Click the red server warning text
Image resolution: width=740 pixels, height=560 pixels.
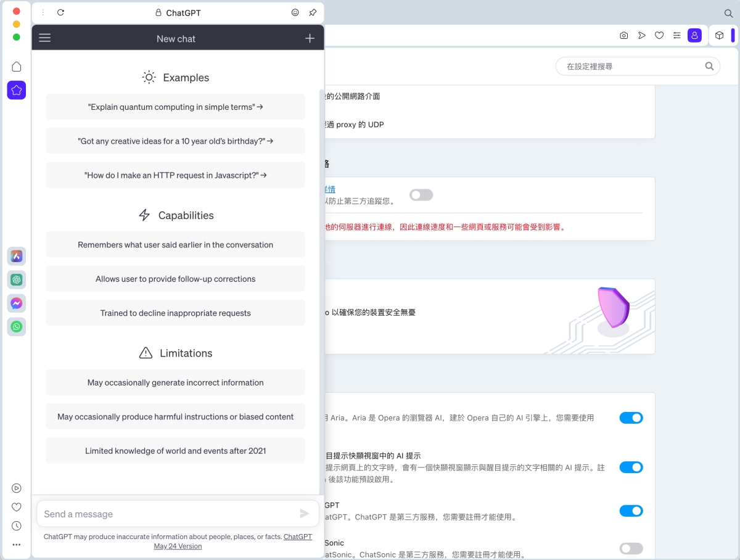point(445,227)
